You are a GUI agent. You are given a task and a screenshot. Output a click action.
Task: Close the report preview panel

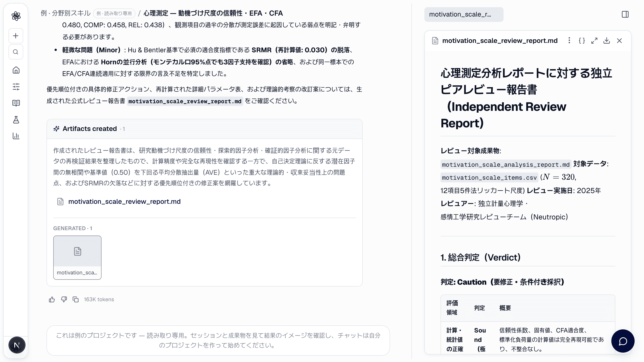(619, 41)
